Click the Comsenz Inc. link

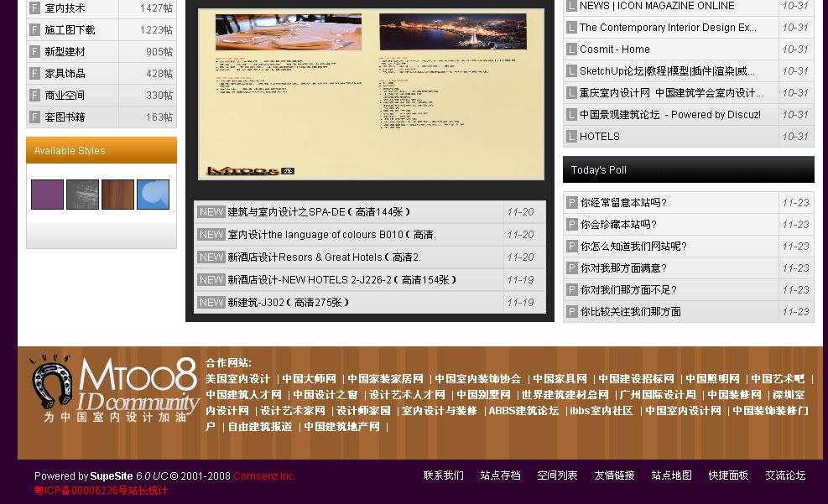tap(264, 476)
